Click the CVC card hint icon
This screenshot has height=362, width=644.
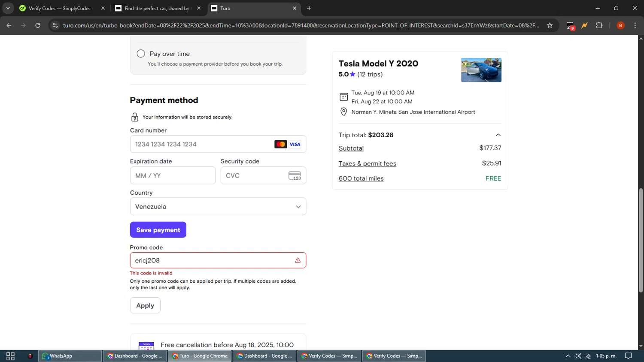pyautogui.click(x=295, y=175)
